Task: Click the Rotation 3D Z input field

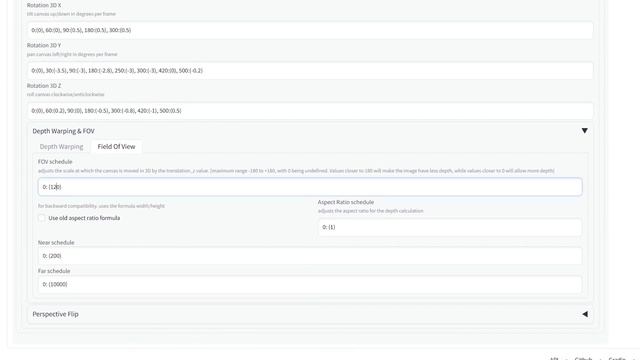Action: (x=310, y=111)
